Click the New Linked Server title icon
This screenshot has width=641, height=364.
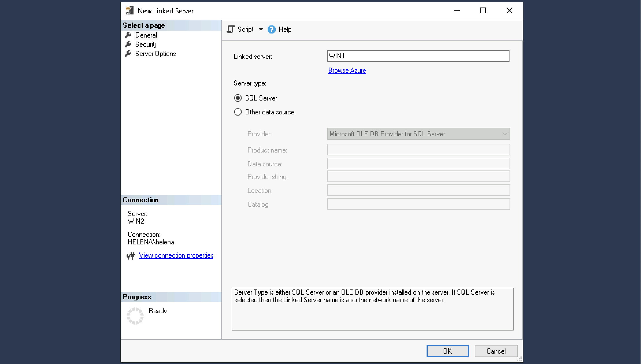click(129, 11)
